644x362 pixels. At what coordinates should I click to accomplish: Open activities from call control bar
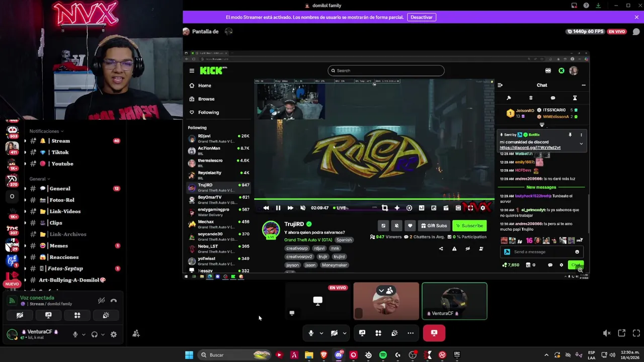point(378,333)
